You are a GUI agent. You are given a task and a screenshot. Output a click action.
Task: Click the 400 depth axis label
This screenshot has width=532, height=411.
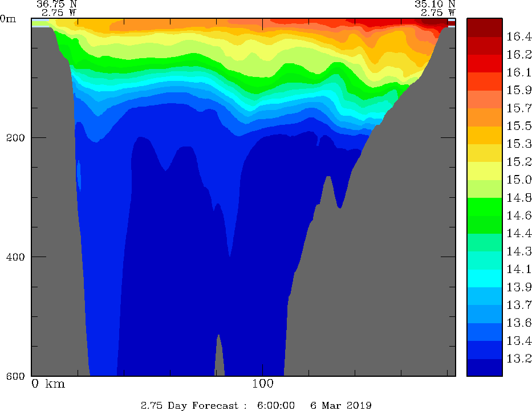click(15, 257)
